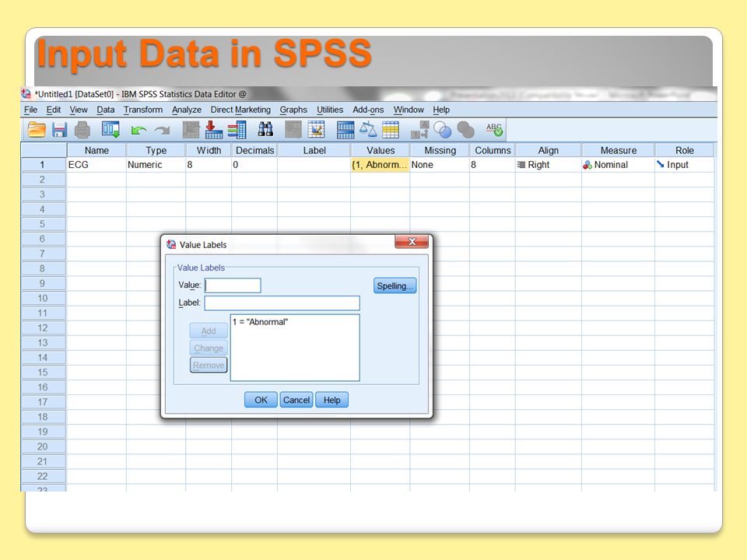747x560 pixels.
Task: Select row header 20
Action: click(x=42, y=446)
